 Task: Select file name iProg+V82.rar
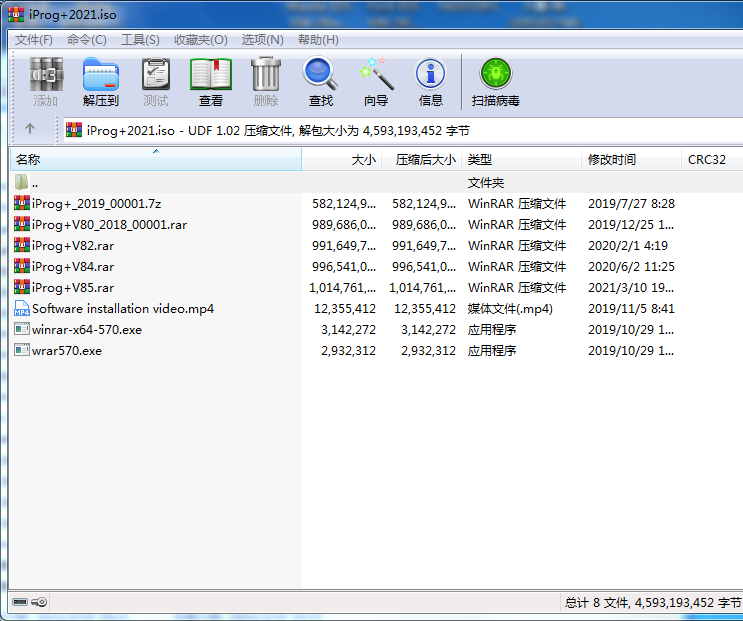click(73, 245)
